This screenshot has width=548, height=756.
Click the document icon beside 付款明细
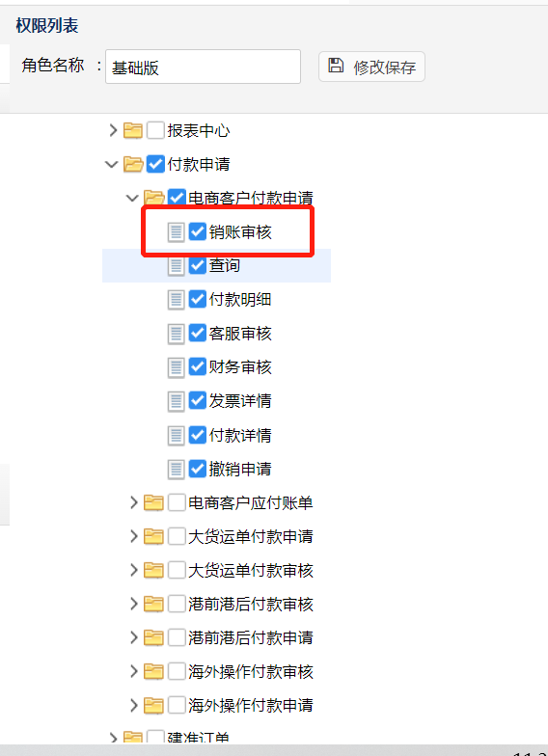click(x=176, y=299)
